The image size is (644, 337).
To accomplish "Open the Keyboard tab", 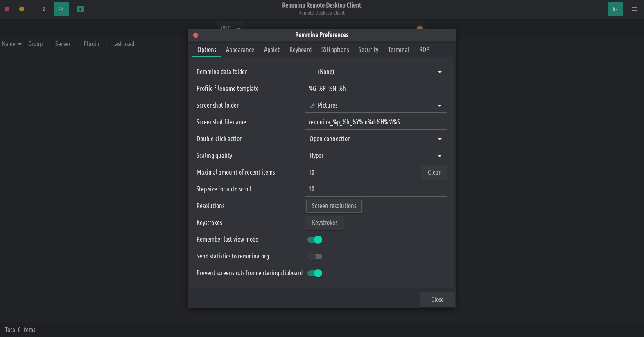I will (301, 49).
